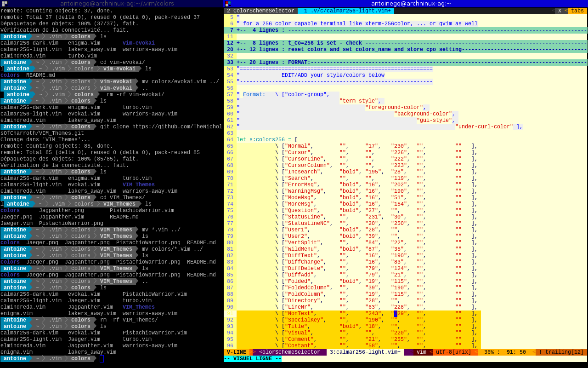Click the orange "tabs" label in the tabline
The width and height of the screenshot is (588, 368).
[577, 11]
